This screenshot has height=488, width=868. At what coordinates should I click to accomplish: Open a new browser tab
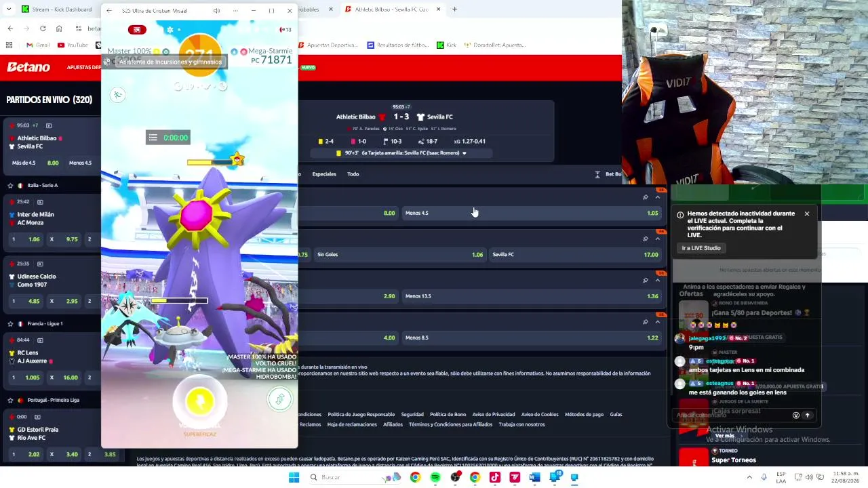coord(454,9)
